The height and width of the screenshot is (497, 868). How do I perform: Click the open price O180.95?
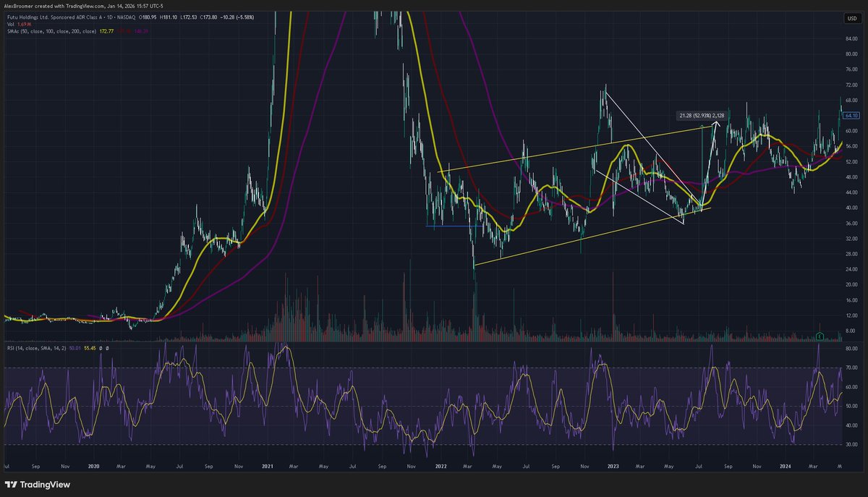(148, 17)
